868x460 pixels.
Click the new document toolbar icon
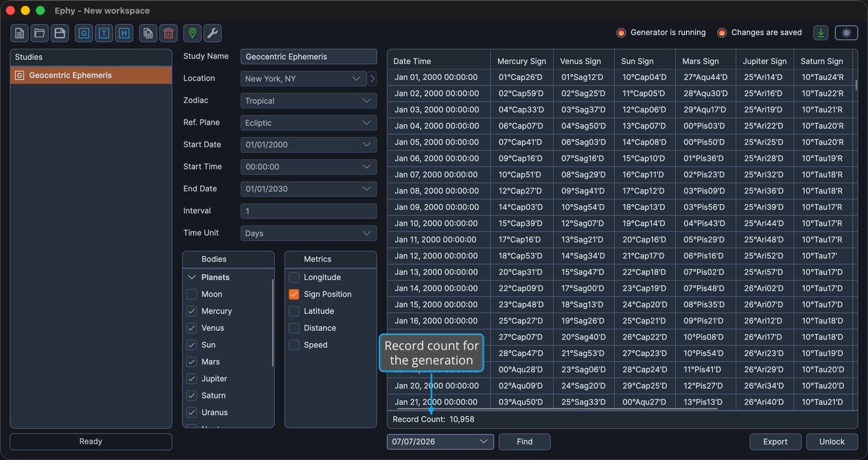click(x=20, y=33)
